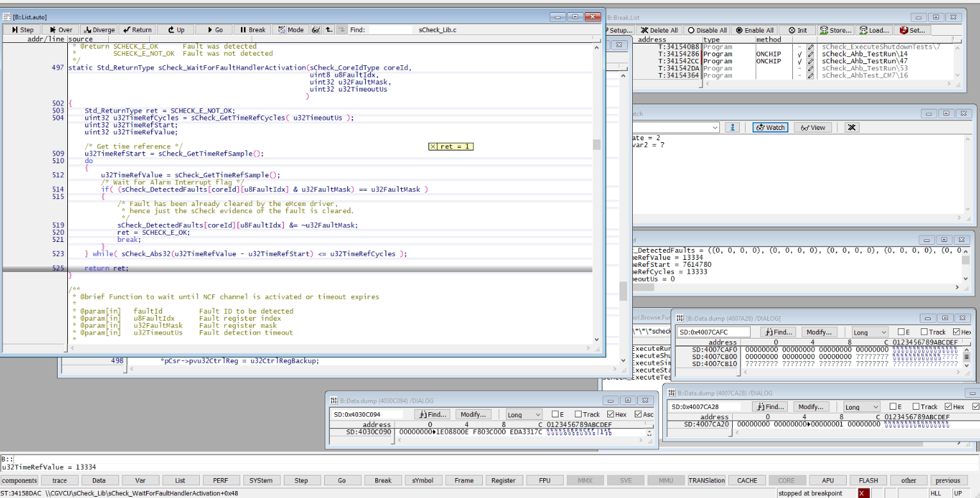Click the SD:0x4007CA28 address field
980x498 pixels.
706,407
